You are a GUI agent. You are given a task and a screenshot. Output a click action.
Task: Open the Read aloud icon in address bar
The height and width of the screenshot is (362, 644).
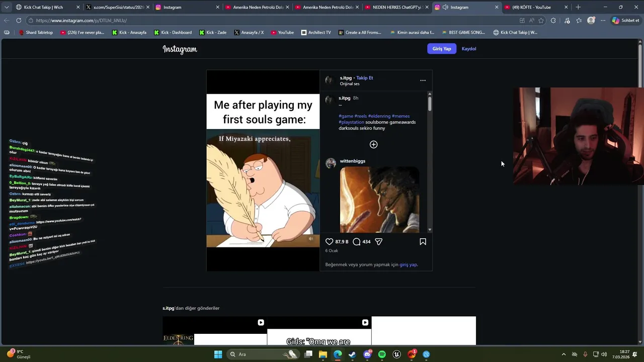[531, 21]
